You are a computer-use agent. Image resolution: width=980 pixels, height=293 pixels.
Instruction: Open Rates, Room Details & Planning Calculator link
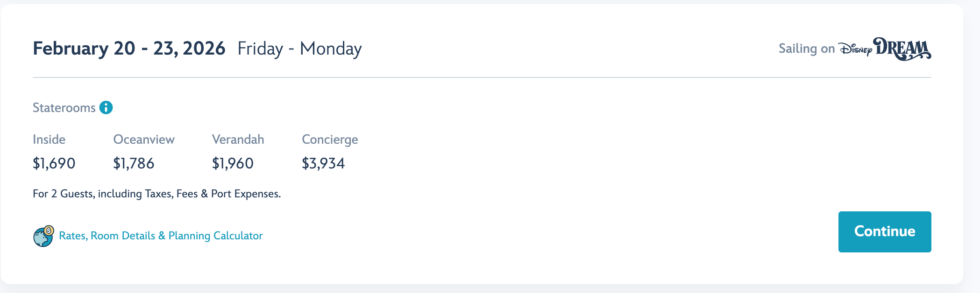point(161,236)
